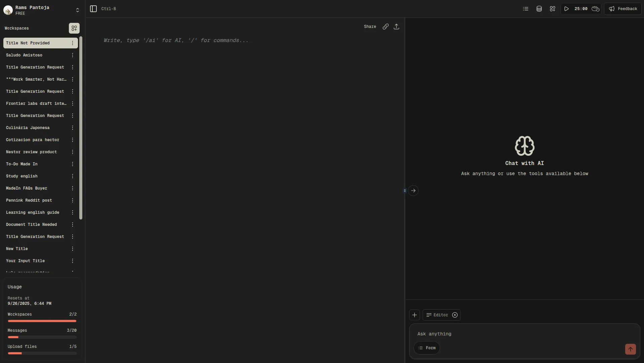Click the cloud sync status icon
644x363 pixels.
pos(595,9)
